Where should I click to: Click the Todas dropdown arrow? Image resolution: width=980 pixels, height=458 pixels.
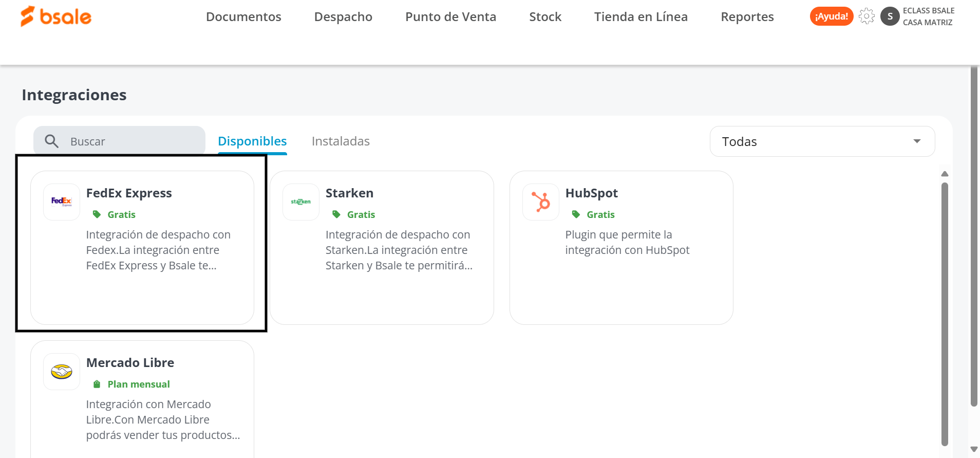[x=917, y=141]
